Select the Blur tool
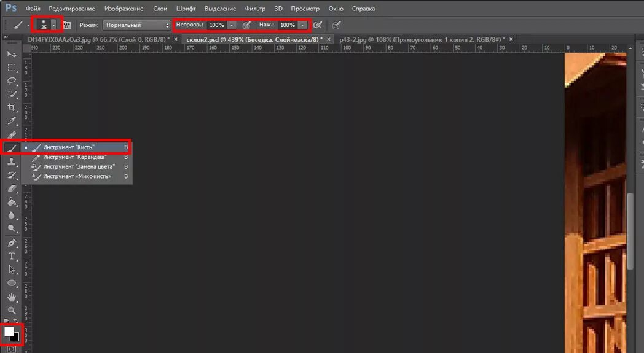644x353 pixels. point(12,215)
